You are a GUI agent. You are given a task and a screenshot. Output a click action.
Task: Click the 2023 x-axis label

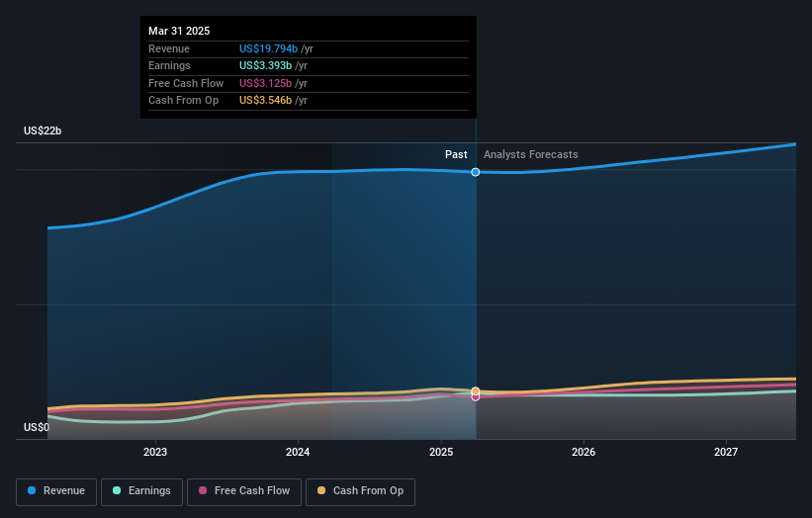click(155, 452)
